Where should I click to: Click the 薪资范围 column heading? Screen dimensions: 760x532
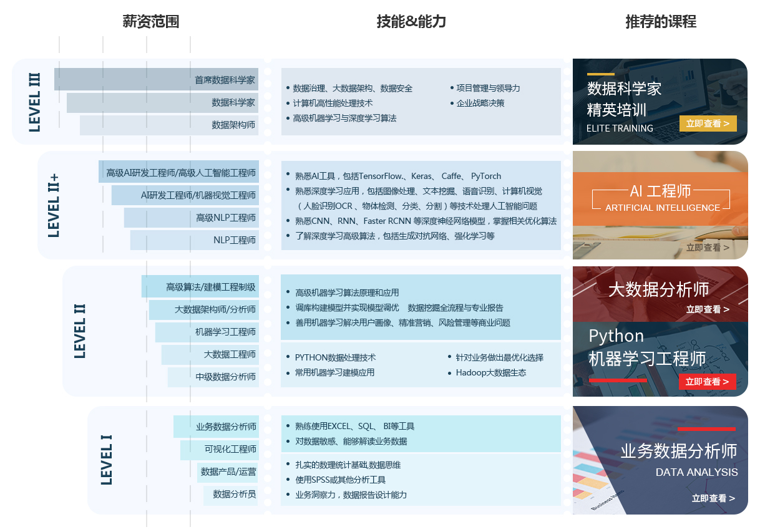[151, 22]
